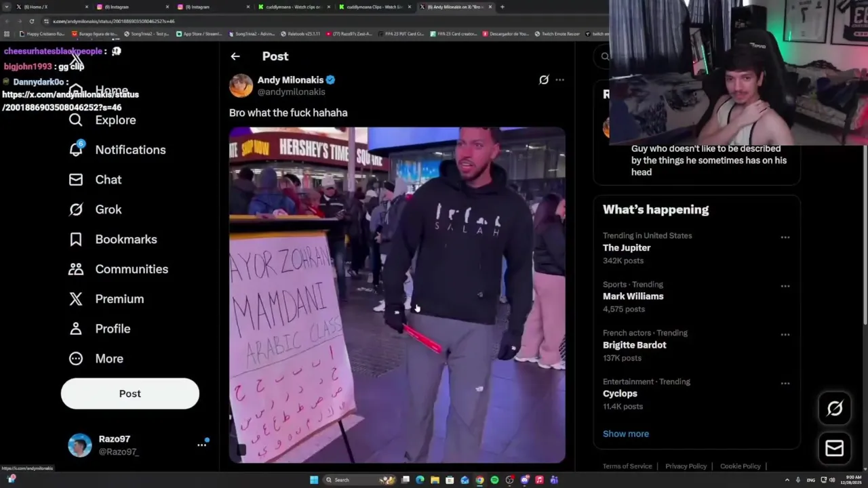Open The Jupiter trending topic
Screen dimensions: 868x488
(627, 248)
